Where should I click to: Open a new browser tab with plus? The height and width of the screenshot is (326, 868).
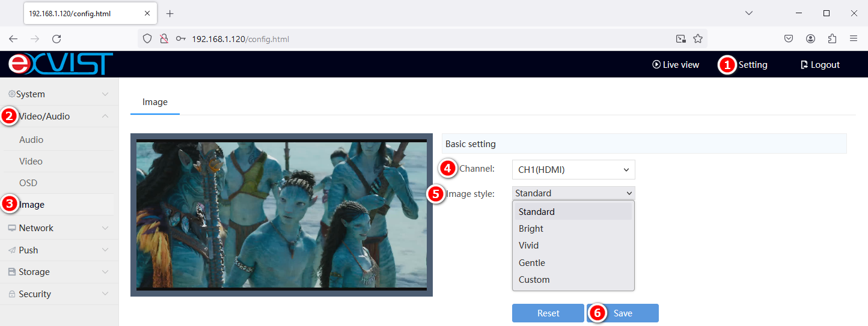pyautogui.click(x=170, y=13)
